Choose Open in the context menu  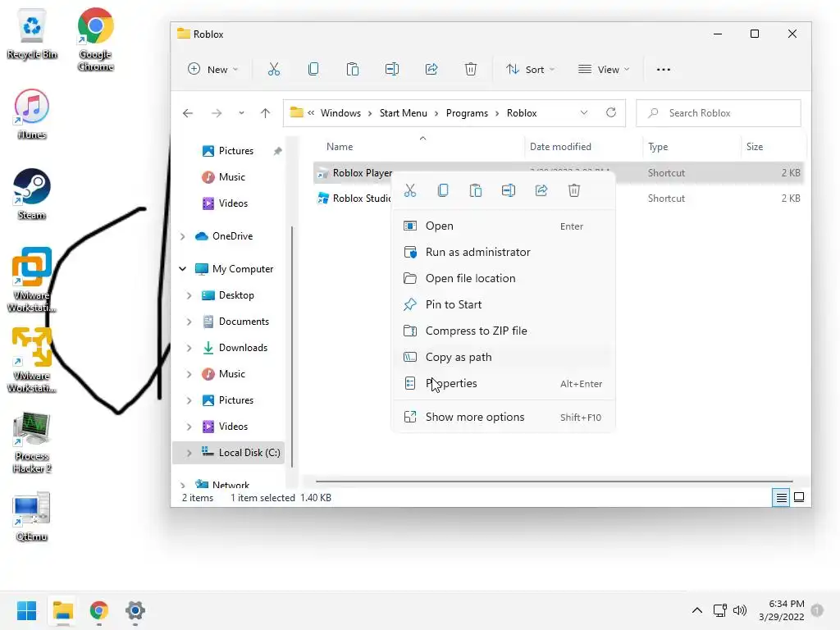504,226
